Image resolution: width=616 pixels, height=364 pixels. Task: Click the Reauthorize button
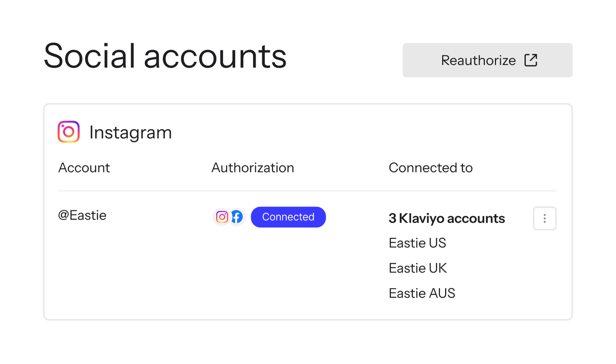click(487, 60)
